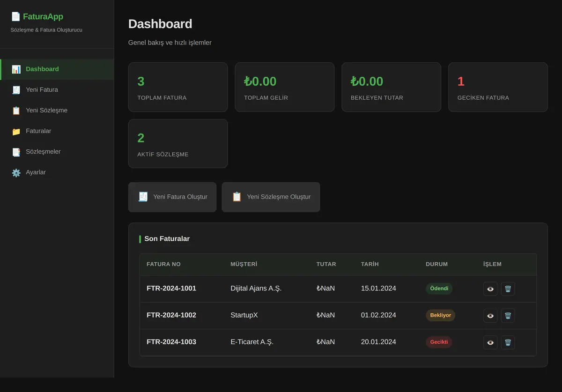Click the Gecikti status badge
Screen dimensions: 562x392
(439, 342)
